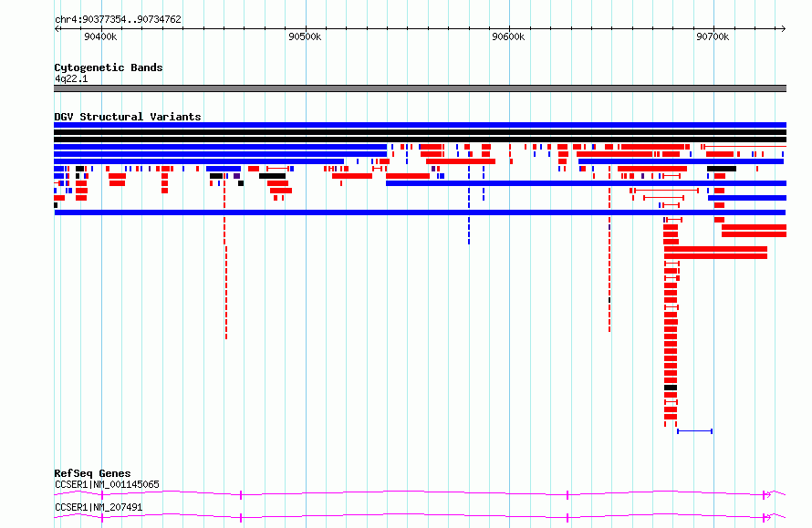Select the topmost full-width blue variant bar
Screen dimensions: 812x528
click(420, 125)
